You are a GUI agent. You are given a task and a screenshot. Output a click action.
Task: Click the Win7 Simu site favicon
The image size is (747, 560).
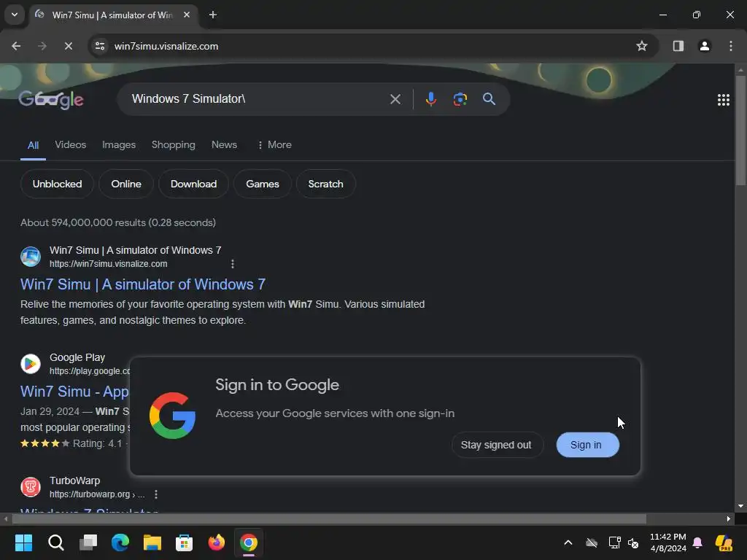pos(31,257)
